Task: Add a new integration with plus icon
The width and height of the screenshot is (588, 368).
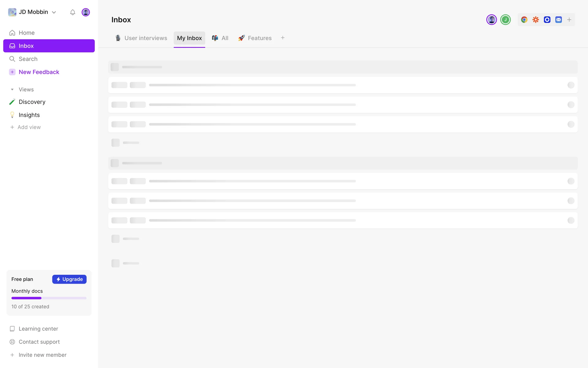Action: pos(569,20)
